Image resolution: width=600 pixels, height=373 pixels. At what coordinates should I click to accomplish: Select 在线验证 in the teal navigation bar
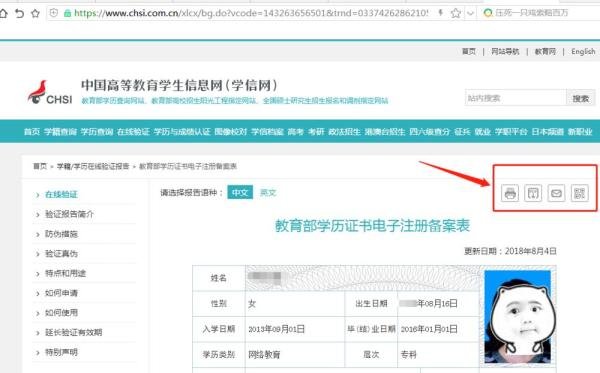pyautogui.click(x=133, y=132)
